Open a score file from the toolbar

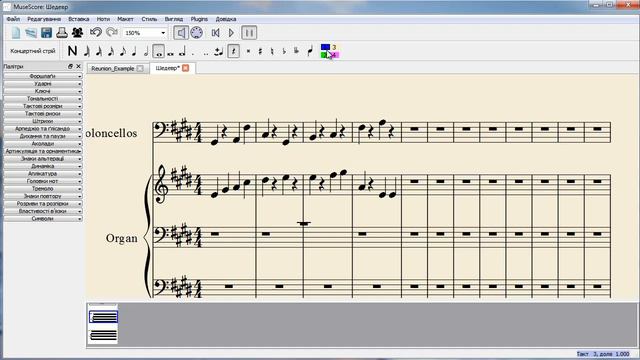click(31, 33)
